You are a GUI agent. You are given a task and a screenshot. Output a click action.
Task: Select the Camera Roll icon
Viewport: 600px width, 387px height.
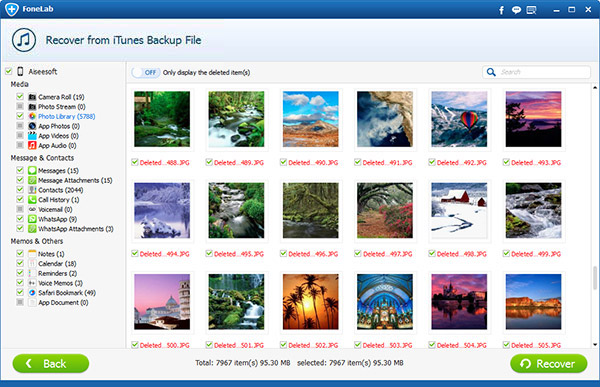click(x=32, y=97)
